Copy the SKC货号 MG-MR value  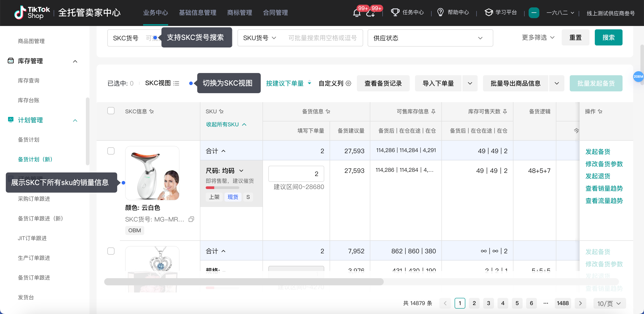(x=191, y=219)
